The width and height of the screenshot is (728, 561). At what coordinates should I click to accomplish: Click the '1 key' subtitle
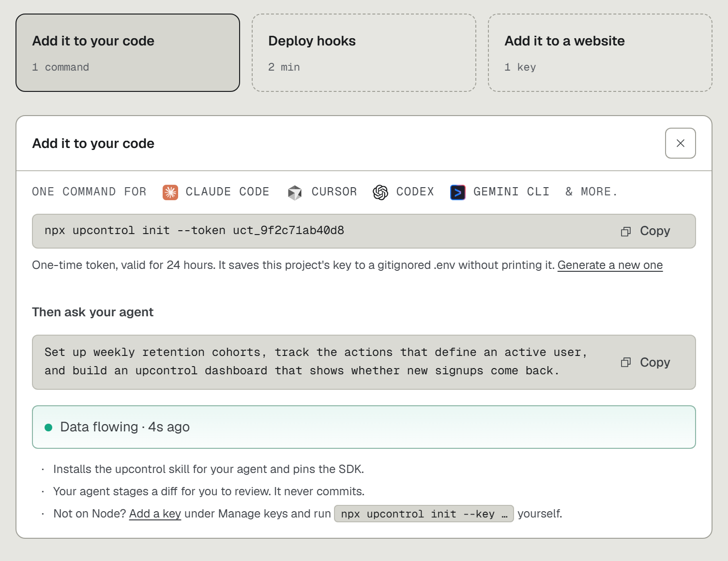(520, 67)
